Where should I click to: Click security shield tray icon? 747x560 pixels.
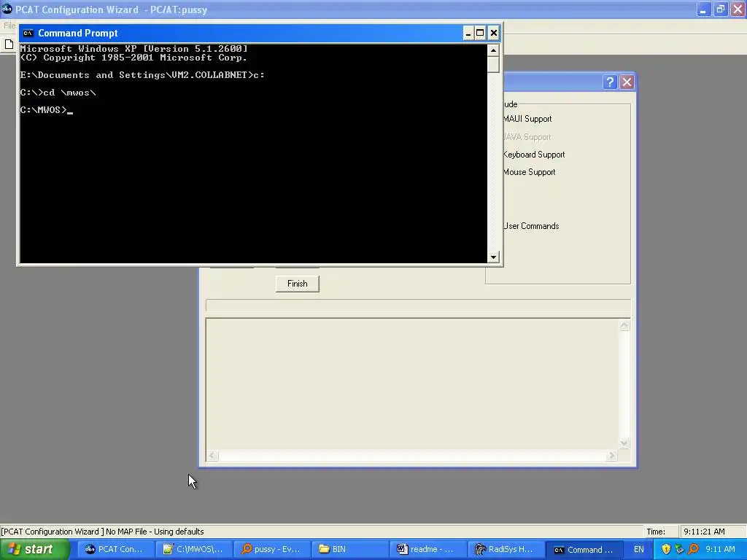(666, 549)
